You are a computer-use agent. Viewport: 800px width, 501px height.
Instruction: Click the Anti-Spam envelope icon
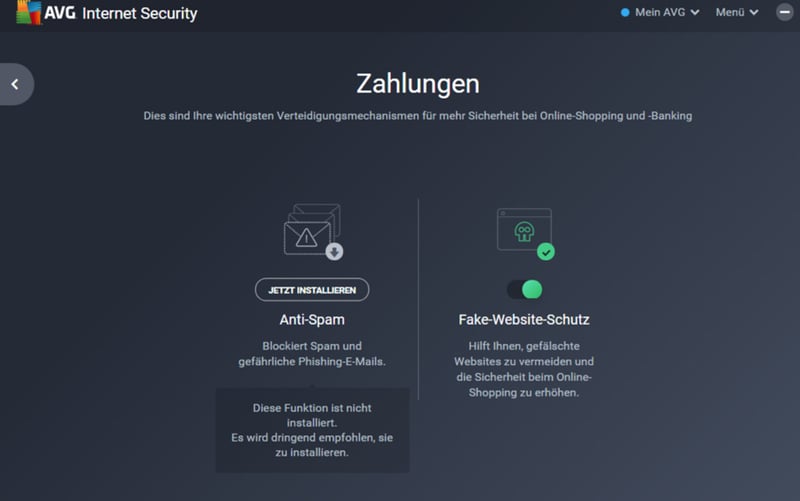[x=313, y=232]
